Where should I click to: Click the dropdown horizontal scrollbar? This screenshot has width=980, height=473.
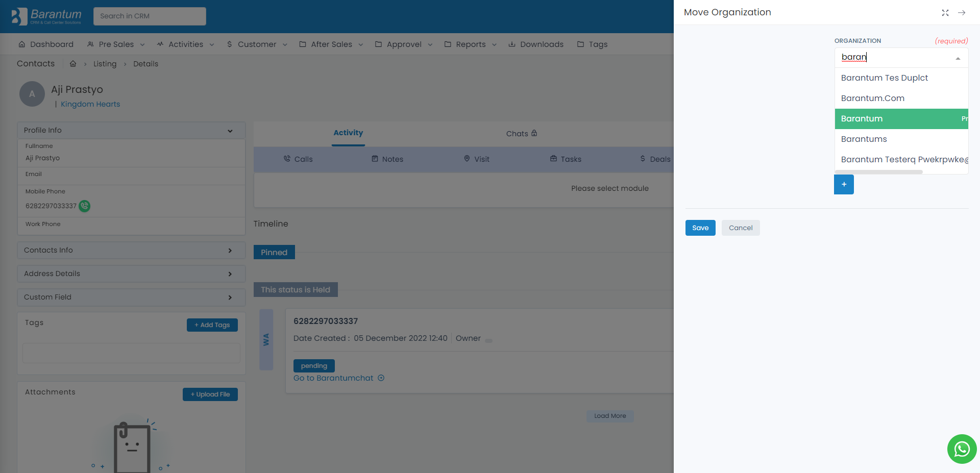[879, 172]
